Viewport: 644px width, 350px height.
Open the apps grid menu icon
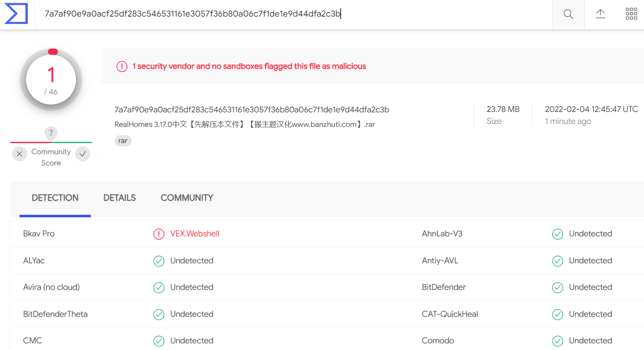631,14
